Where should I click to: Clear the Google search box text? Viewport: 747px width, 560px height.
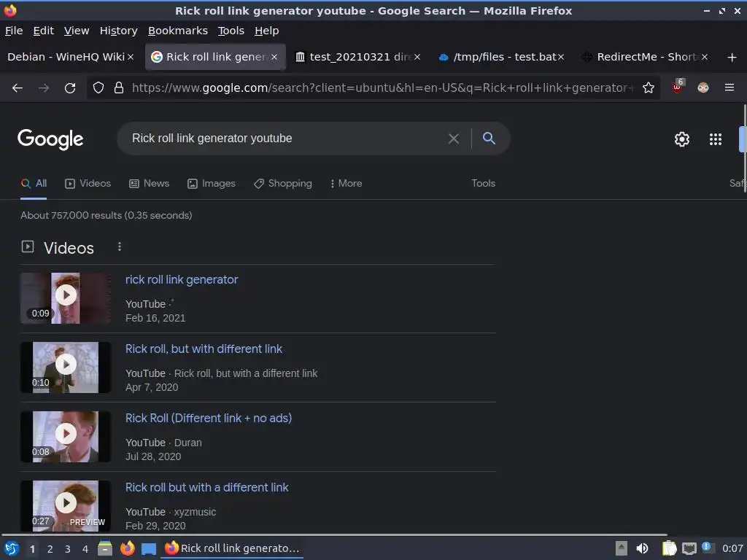coord(454,139)
